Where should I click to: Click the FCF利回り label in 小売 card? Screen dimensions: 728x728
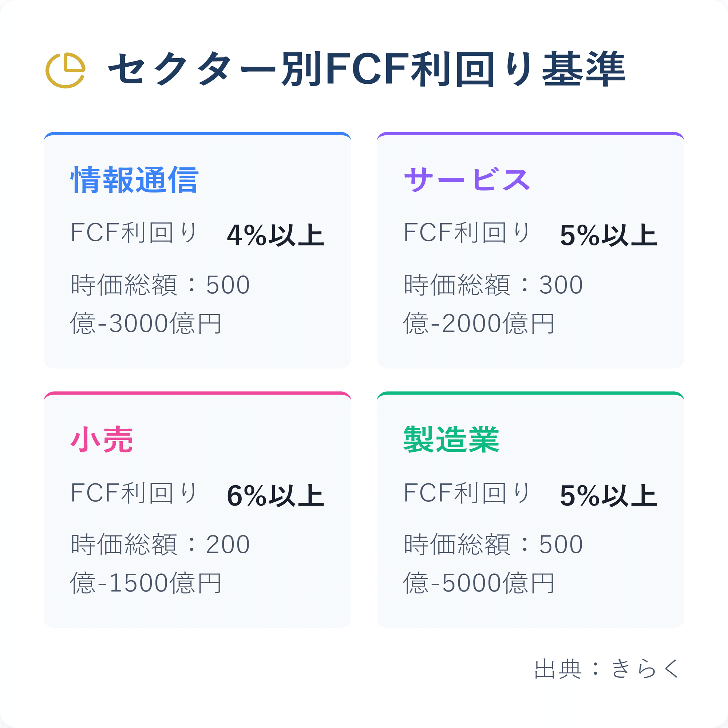[x=134, y=493]
